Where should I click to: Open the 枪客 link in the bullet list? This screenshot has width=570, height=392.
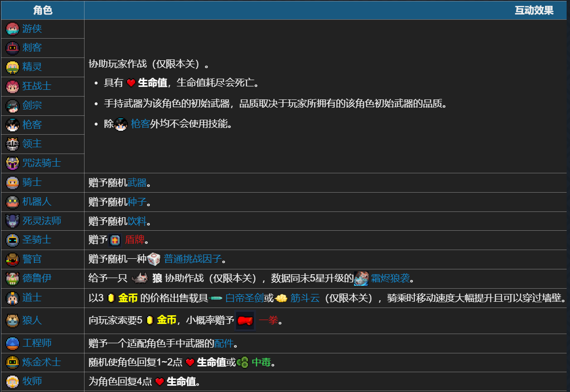pyautogui.click(x=140, y=124)
